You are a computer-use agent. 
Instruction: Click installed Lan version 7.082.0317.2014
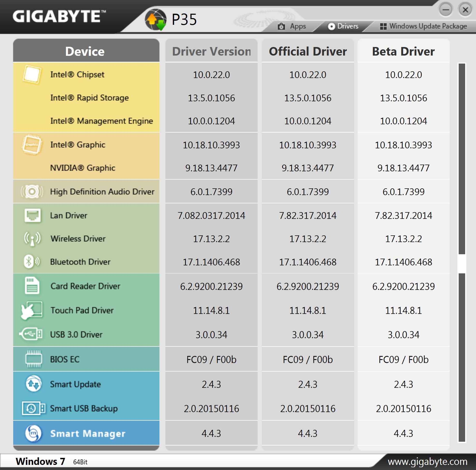tap(211, 215)
